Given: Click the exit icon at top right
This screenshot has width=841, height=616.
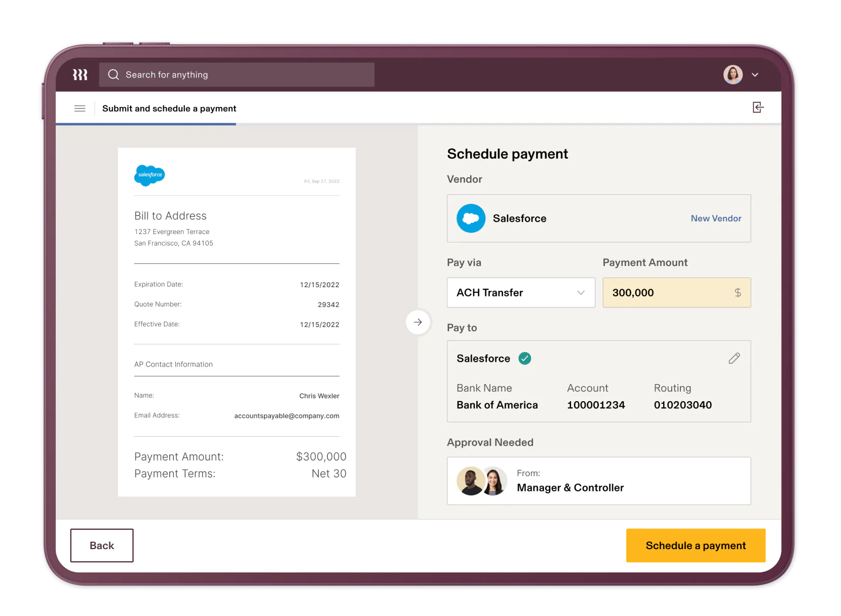Looking at the screenshot, I should (757, 107).
